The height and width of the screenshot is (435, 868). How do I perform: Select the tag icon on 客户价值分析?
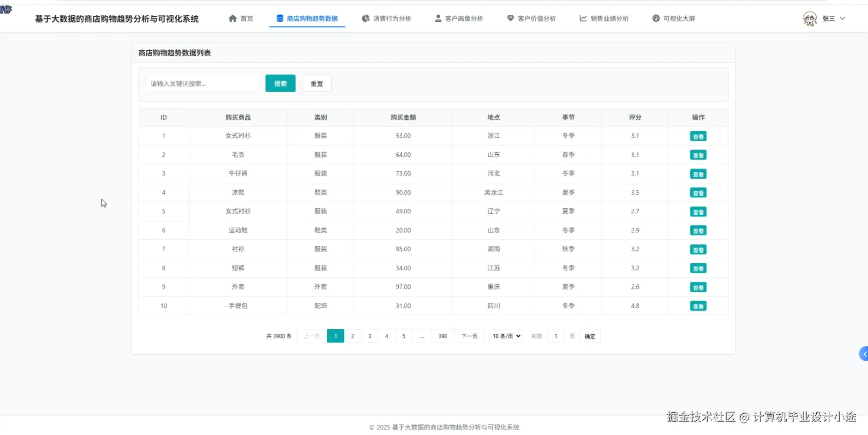click(x=510, y=18)
